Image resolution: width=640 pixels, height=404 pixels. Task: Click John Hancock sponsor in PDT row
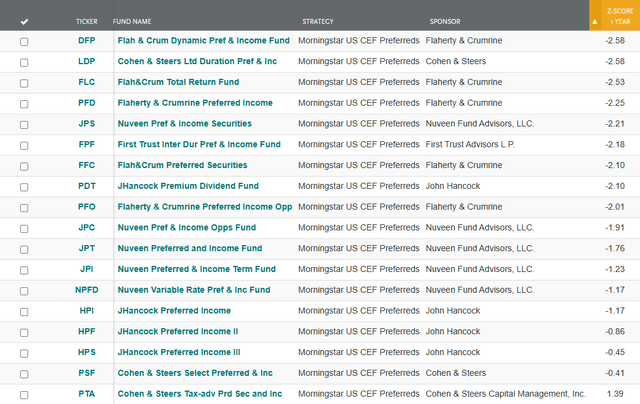point(453,186)
